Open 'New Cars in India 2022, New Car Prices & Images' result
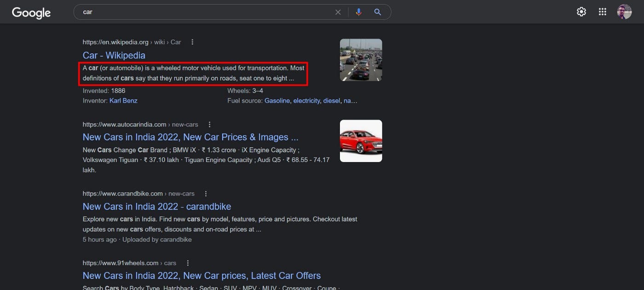Viewport: 644px width, 290px height. 190,137
